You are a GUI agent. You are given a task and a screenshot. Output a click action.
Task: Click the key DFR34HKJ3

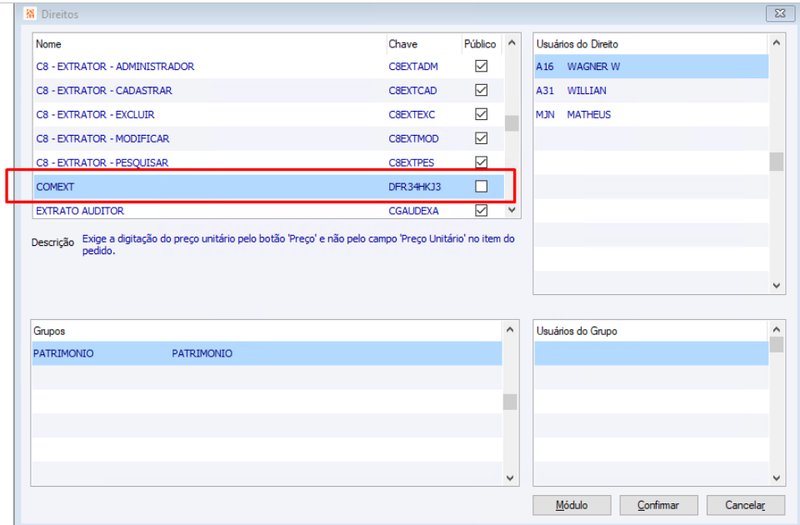[415, 187]
